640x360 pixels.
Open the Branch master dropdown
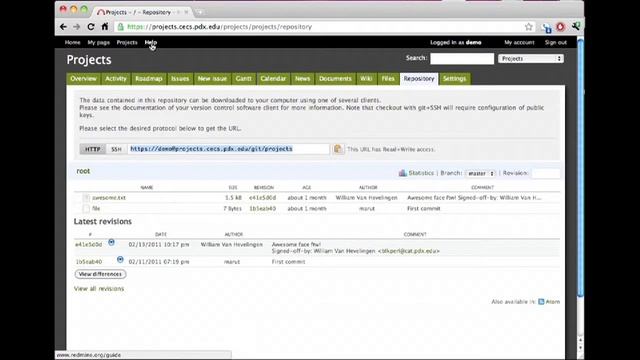click(x=481, y=173)
